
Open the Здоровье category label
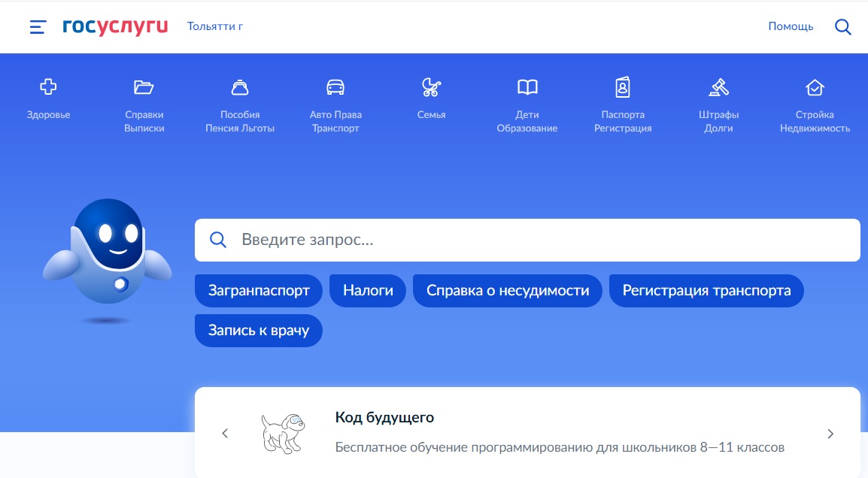pyautogui.click(x=48, y=115)
